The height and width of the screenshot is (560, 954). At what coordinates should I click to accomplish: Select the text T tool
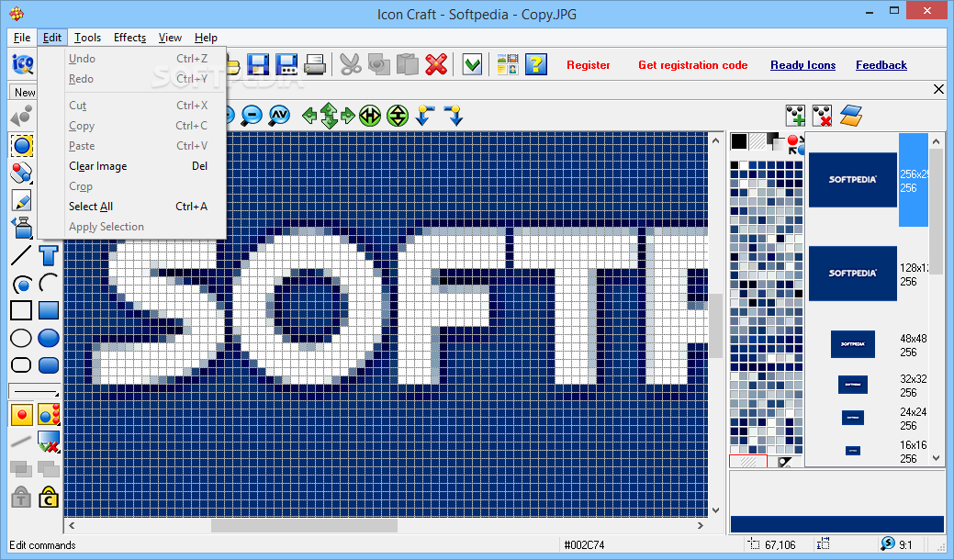click(x=49, y=255)
